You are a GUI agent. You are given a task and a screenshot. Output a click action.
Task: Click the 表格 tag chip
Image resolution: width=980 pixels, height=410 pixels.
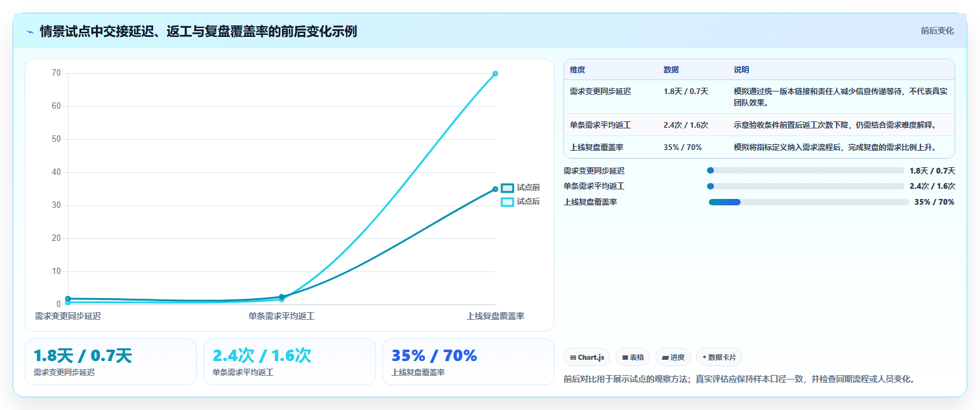633,357
